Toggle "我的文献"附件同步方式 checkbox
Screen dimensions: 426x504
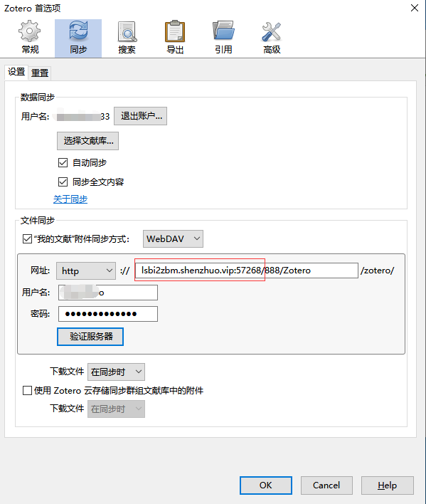(27, 239)
